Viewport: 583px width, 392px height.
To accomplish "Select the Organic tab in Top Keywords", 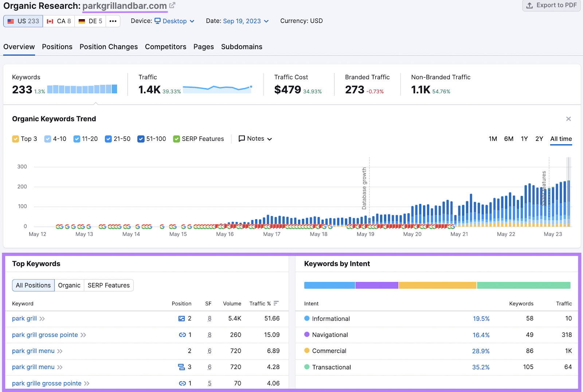I will [x=69, y=285].
